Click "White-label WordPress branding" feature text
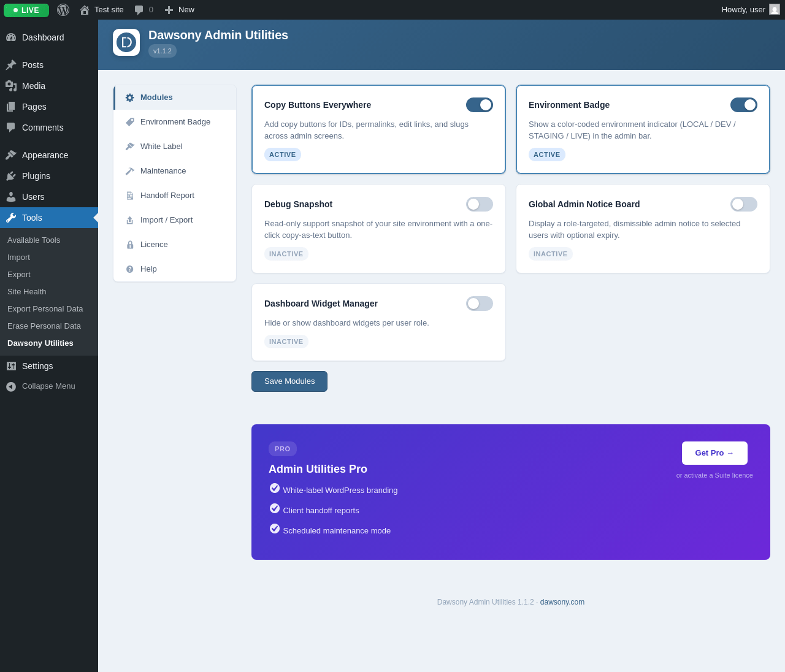785x672 pixels. (x=340, y=491)
